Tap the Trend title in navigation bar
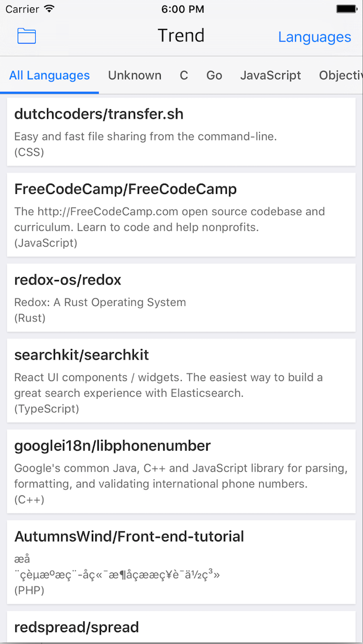The height and width of the screenshot is (644, 363). (181, 36)
